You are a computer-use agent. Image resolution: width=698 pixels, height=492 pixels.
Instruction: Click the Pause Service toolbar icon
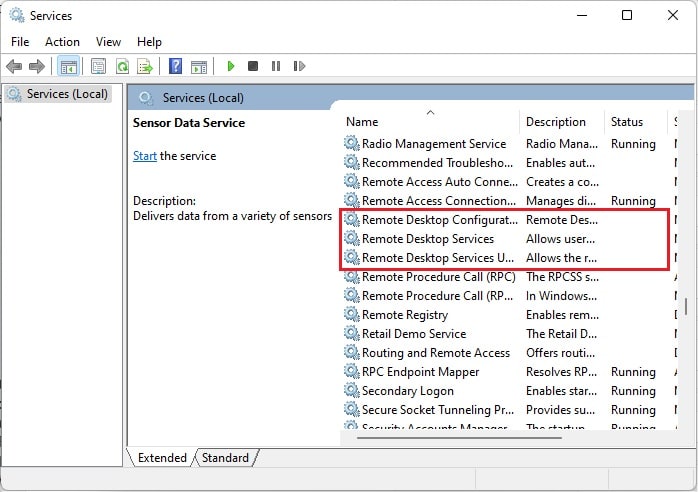point(276,66)
